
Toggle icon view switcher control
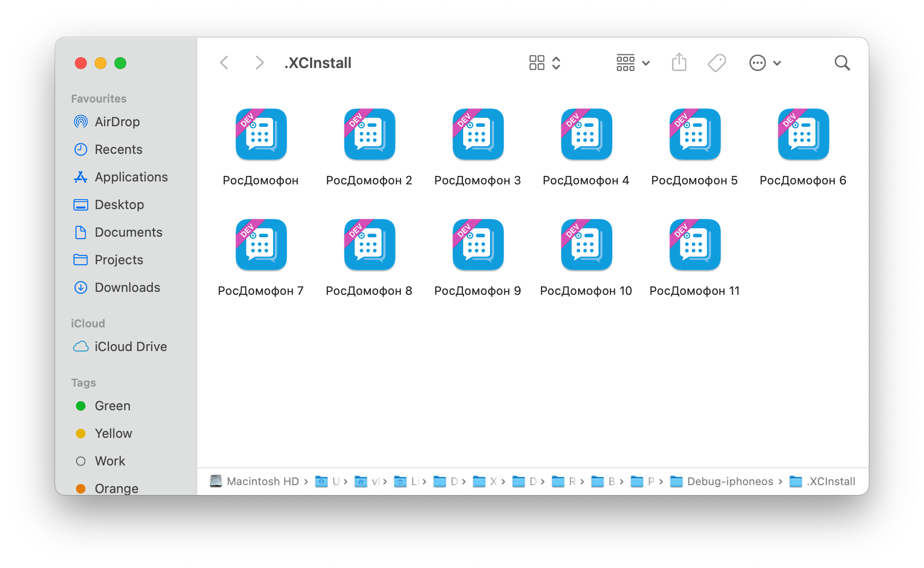click(x=545, y=63)
